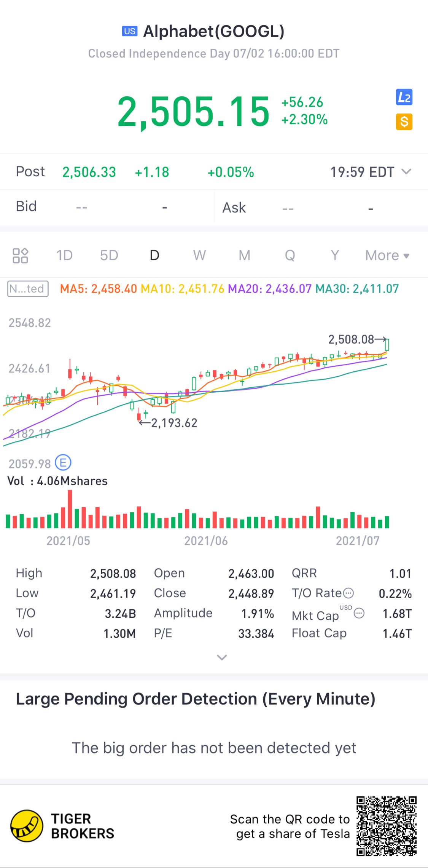428x868 pixels.
Task: Tap the +2.30% percent change
Action: coord(305,120)
